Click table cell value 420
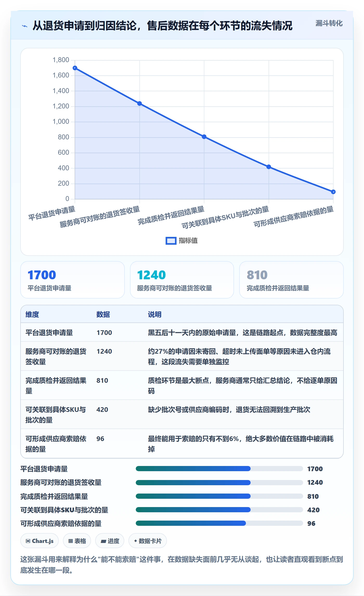This screenshot has width=364, height=596. 102,410
